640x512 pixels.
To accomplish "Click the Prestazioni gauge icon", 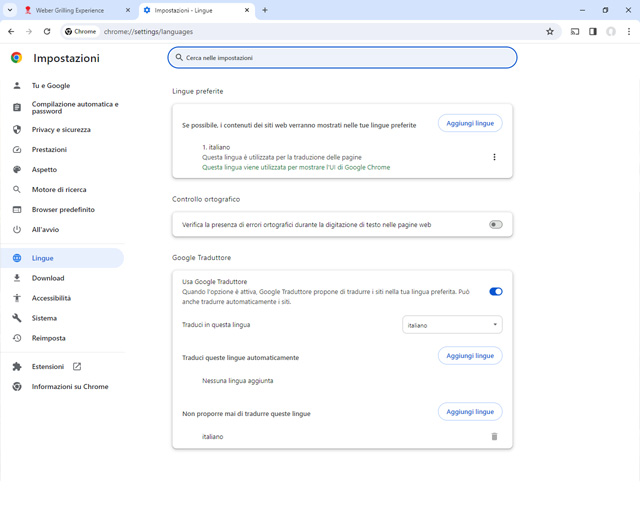I will [x=17, y=149].
